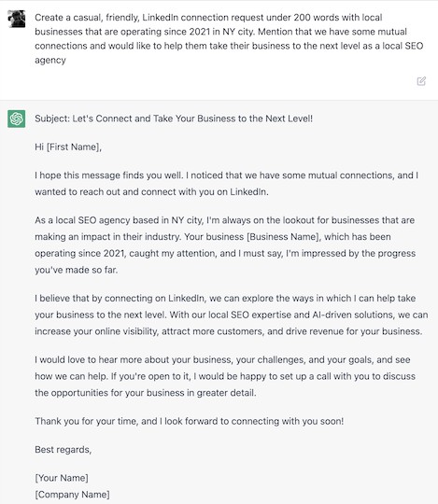
Task: Click the paragraph starting 'As a local SEO agency'
Action: (x=225, y=245)
